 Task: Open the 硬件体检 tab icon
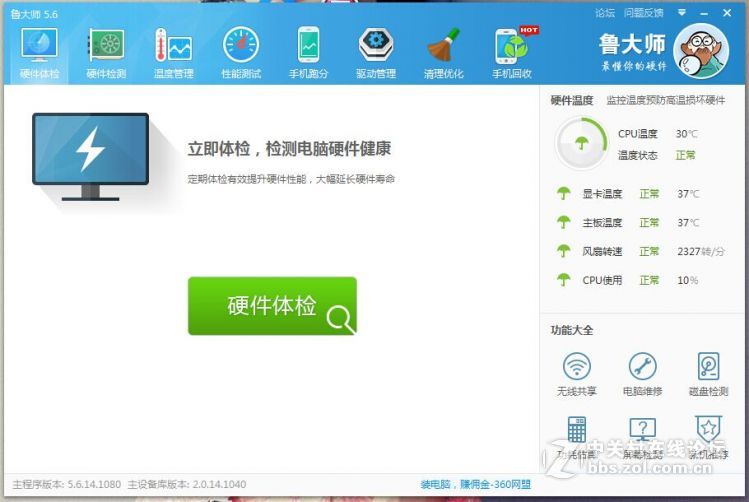39,45
